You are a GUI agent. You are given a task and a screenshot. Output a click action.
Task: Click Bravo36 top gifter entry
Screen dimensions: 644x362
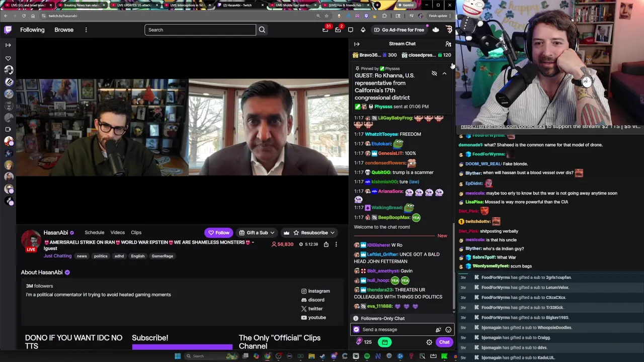click(x=375, y=55)
